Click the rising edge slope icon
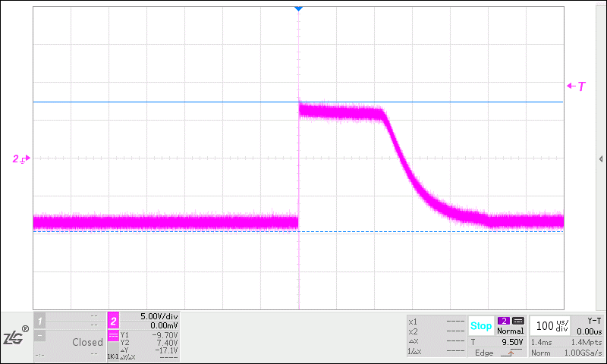 [x=511, y=353]
